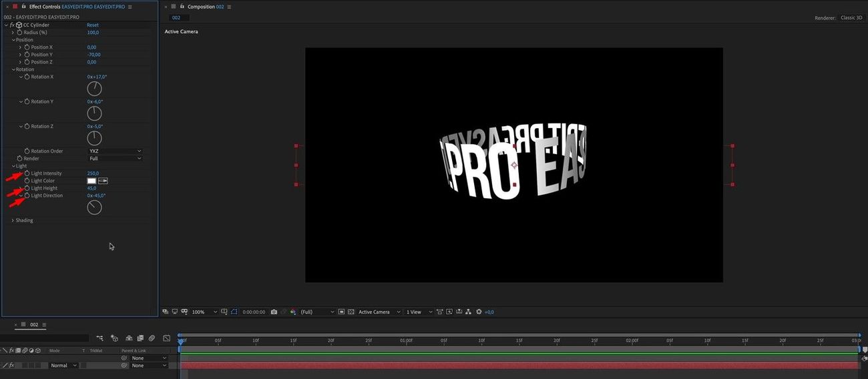Switch to the Effect Controls panel tab
Image resolution: width=868 pixels, height=379 pixels.
44,7
